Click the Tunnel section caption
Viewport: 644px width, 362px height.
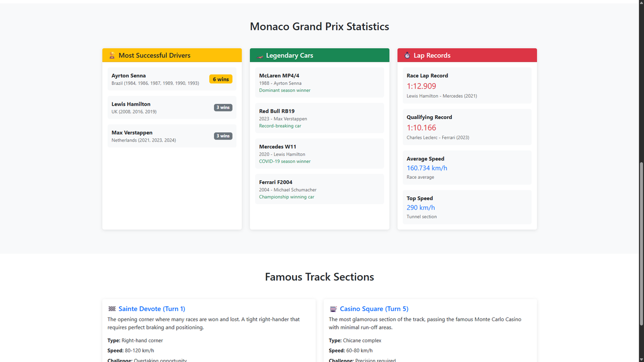pos(422,217)
